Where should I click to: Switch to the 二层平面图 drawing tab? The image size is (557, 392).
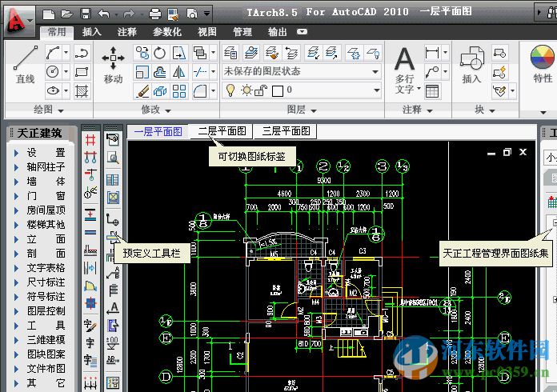click(222, 131)
